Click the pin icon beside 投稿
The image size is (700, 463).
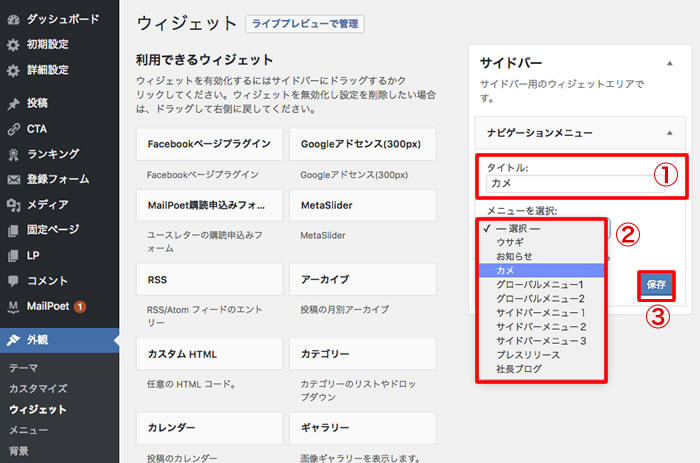click(x=13, y=102)
